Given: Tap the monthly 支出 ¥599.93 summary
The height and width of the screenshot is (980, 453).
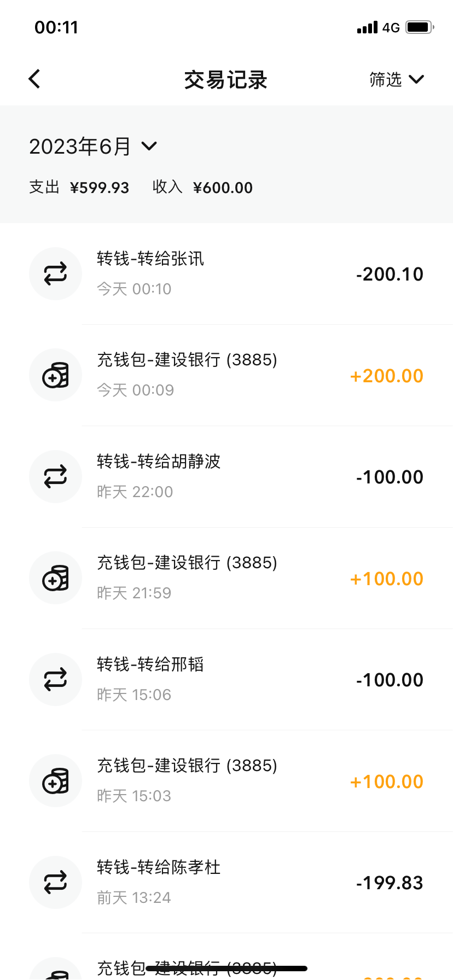Looking at the screenshot, I should [x=79, y=188].
